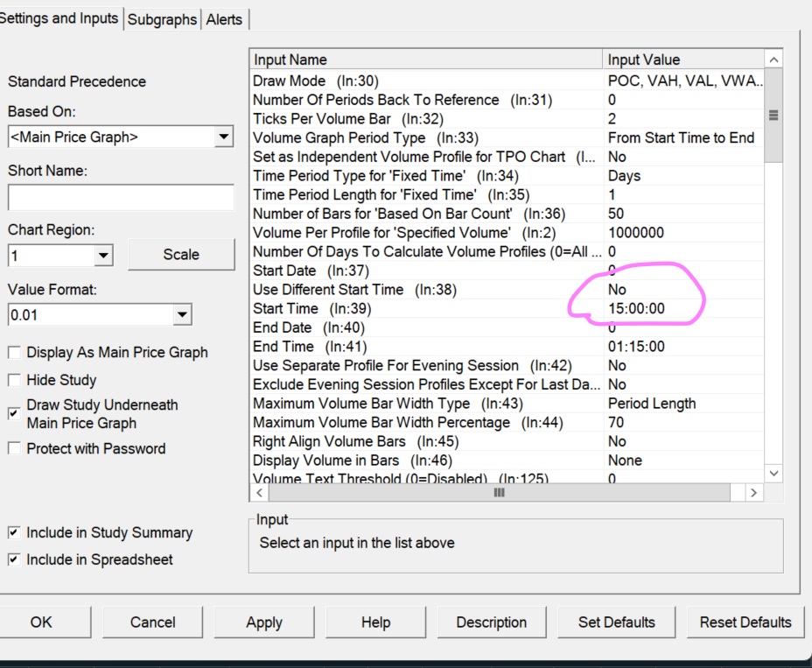Click the inputs list scroll up arrow
This screenshot has width=812, height=668.
point(773,60)
